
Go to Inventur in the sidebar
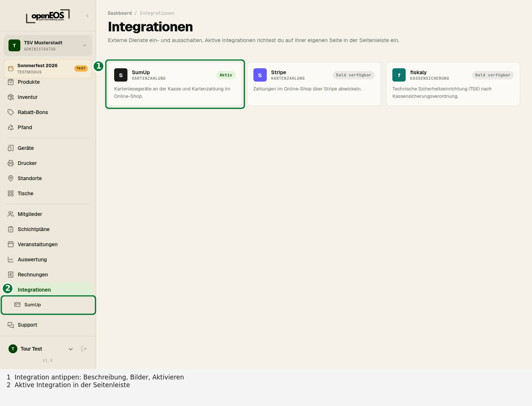tap(48, 97)
